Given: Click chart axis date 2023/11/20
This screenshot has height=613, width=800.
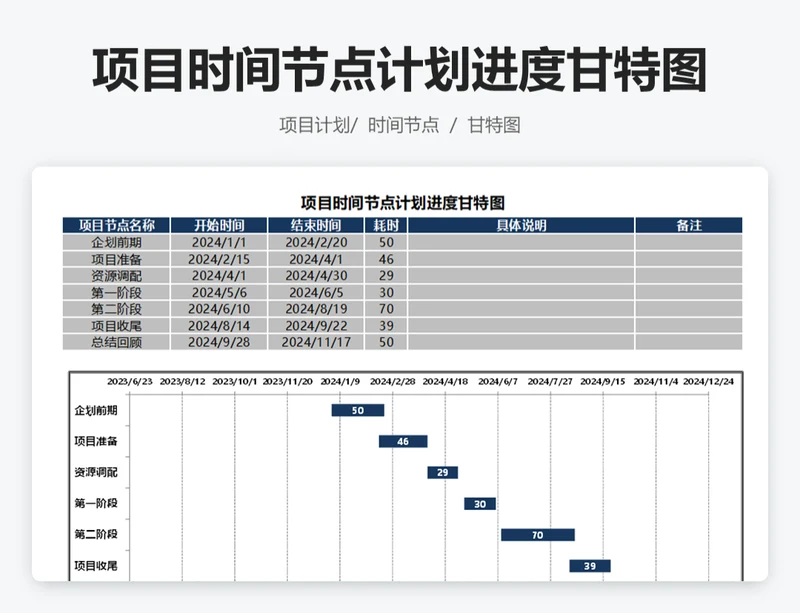Looking at the screenshot, I should tap(288, 382).
